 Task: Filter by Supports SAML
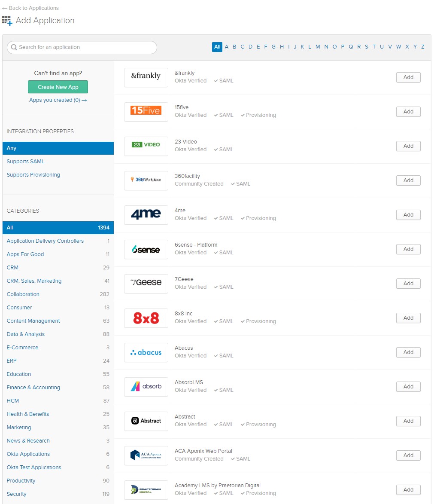click(25, 162)
